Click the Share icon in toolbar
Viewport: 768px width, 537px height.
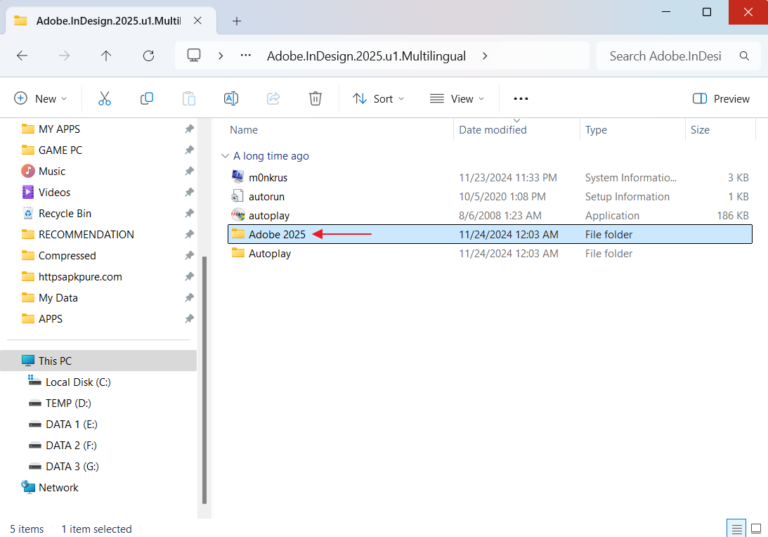click(273, 99)
